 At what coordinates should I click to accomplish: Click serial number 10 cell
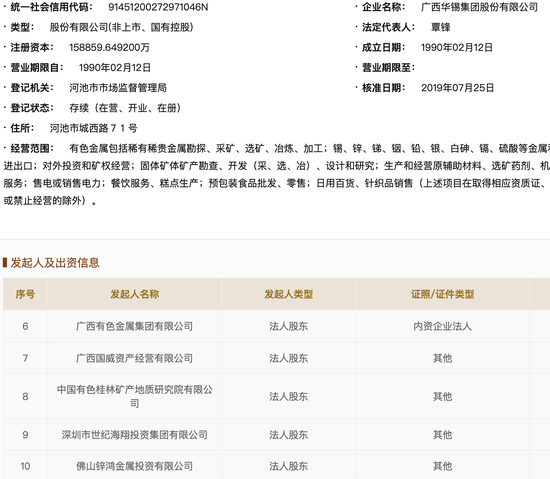coord(25,466)
